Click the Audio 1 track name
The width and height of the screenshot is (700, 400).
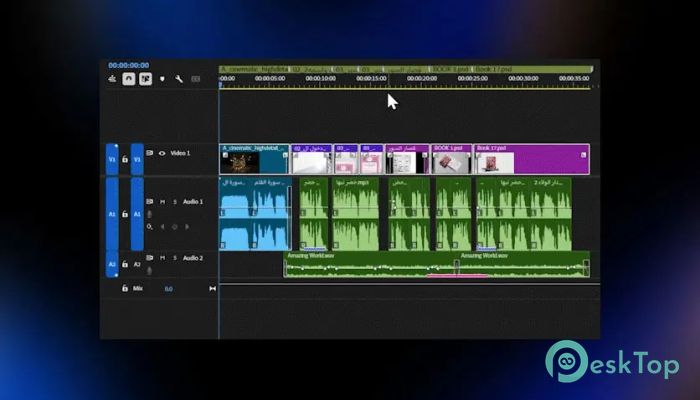click(193, 202)
